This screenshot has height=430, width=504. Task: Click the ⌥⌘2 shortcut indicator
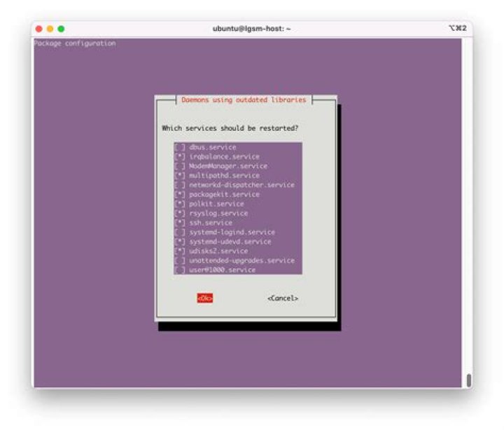(457, 28)
